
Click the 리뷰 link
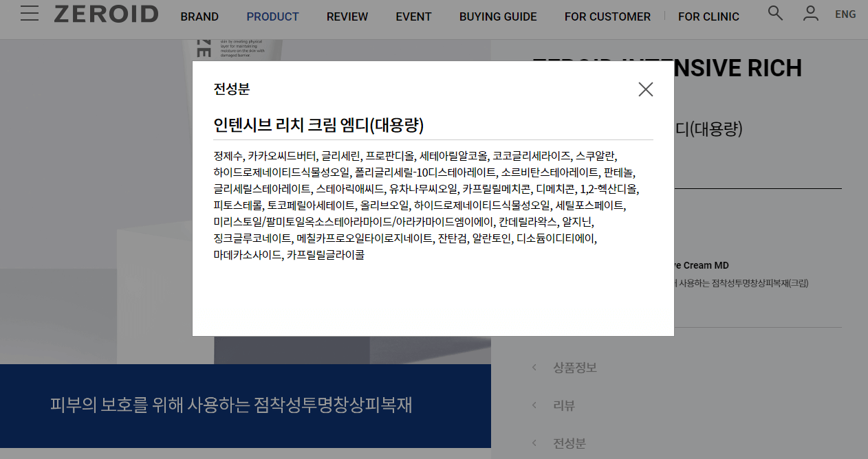click(x=564, y=405)
